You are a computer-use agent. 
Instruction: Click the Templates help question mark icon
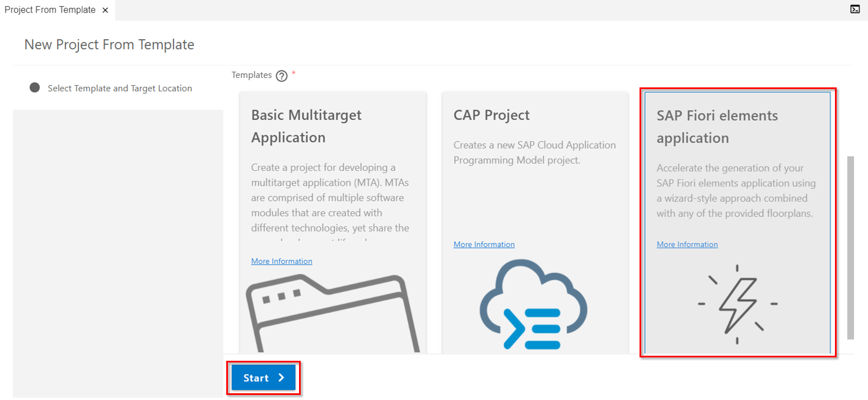[x=282, y=76]
